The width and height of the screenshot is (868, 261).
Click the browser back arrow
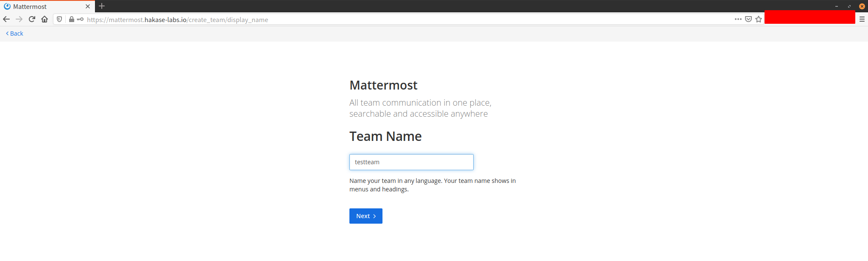tap(6, 19)
